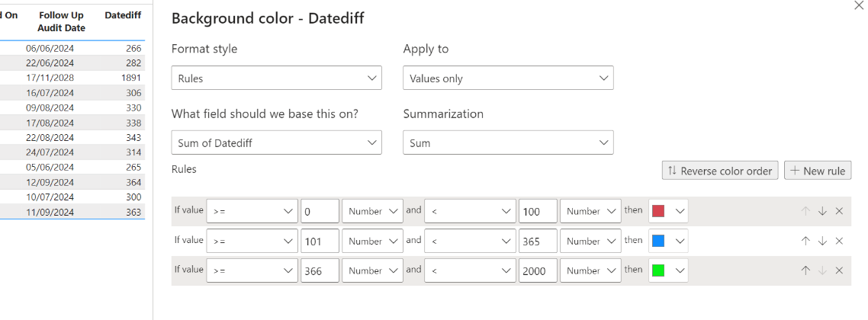Open the Number type dropdown after value 101
The height and width of the screenshot is (320, 868).
(x=372, y=241)
